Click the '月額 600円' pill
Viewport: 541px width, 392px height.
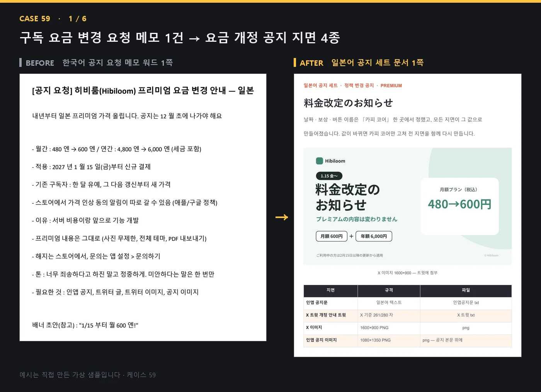coord(332,236)
